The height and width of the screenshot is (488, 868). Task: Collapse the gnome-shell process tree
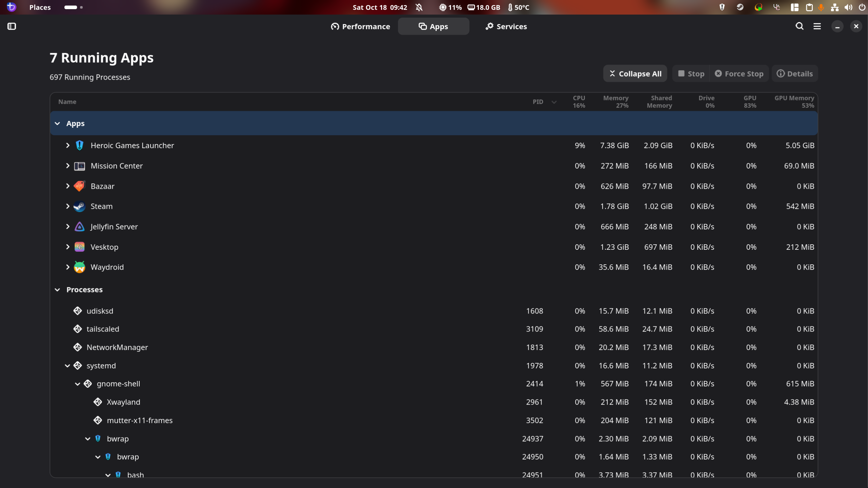point(77,384)
